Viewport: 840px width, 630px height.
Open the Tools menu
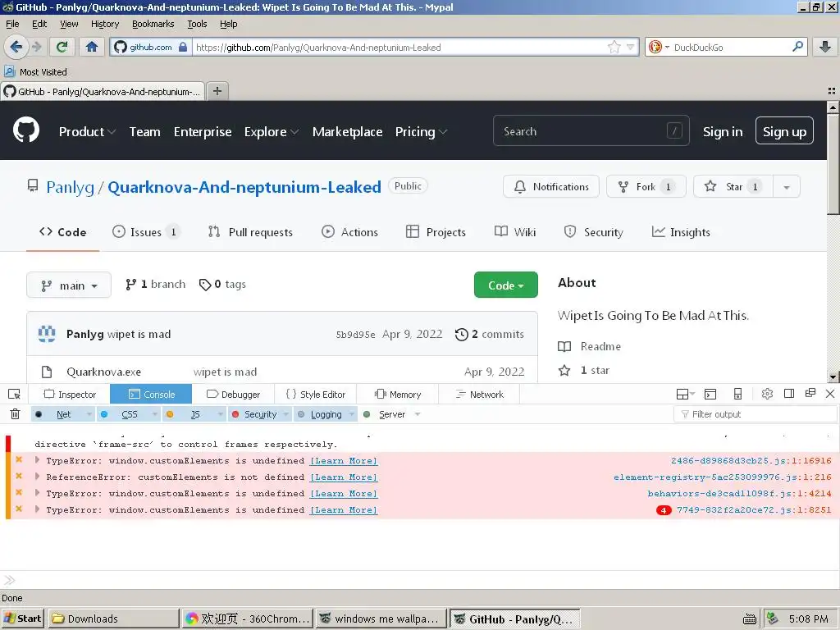point(197,24)
